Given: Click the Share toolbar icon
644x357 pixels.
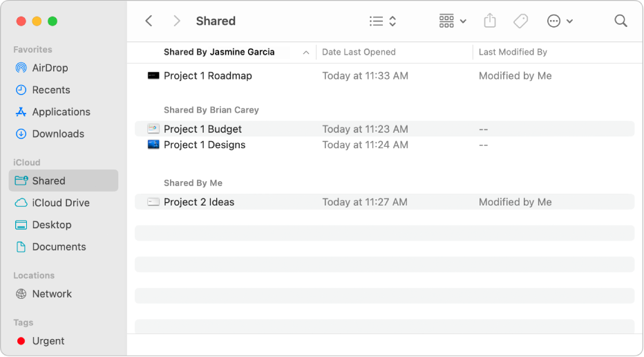Looking at the screenshot, I should pyautogui.click(x=490, y=21).
